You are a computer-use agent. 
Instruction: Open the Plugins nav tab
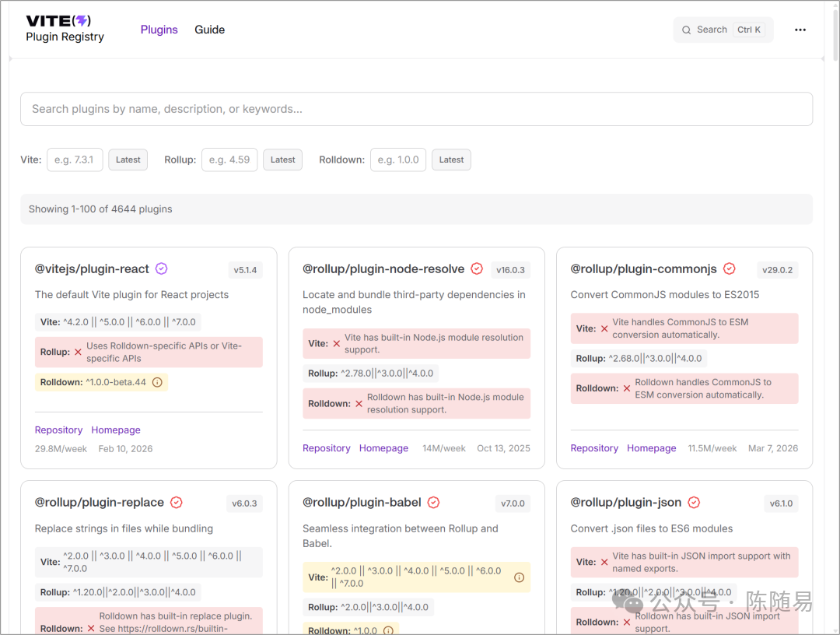tap(159, 30)
